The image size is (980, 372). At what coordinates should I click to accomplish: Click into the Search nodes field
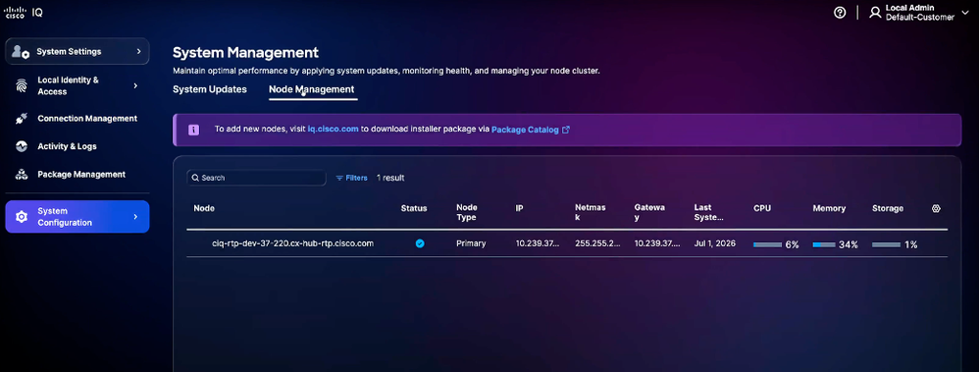coord(256,179)
